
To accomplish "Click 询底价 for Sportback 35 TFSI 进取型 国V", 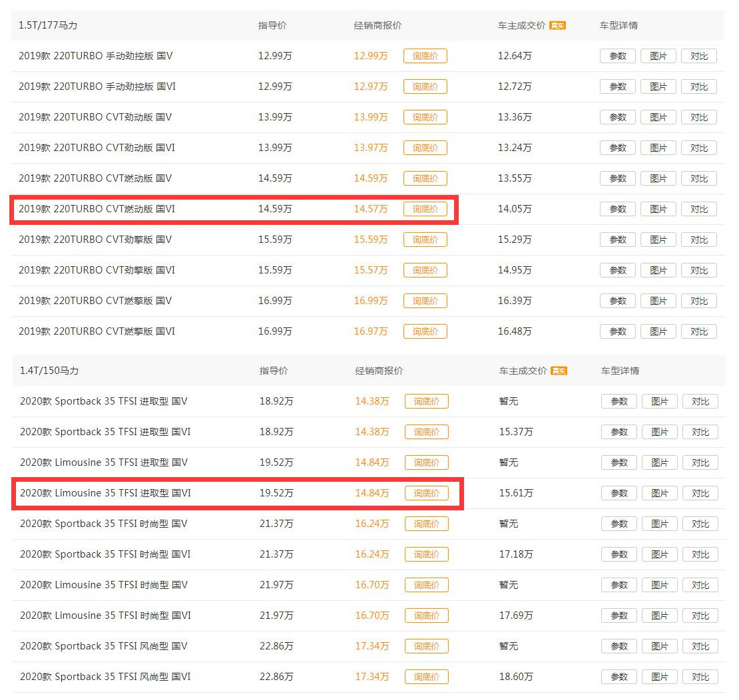I will (427, 401).
